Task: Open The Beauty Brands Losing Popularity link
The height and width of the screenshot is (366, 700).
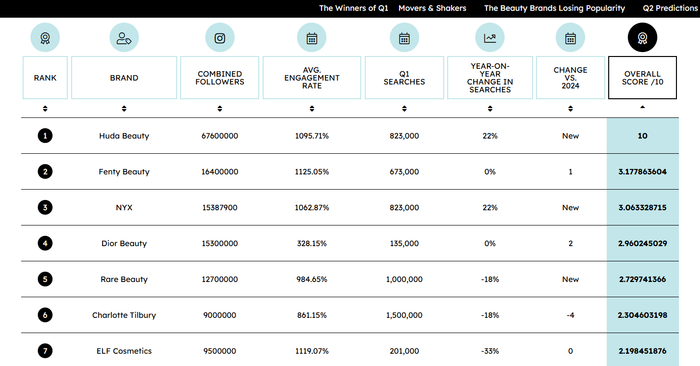Action: pyautogui.click(x=554, y=8)
